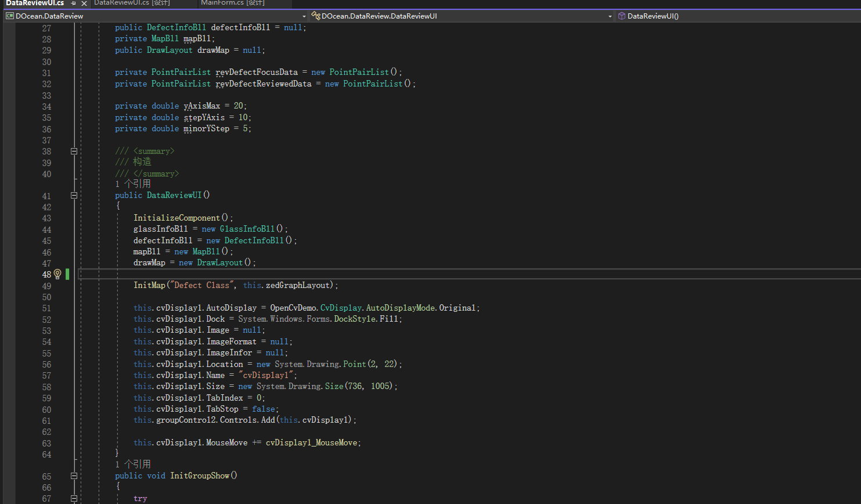Pin the DataReviewUI.cs tab

pos(74,3)
